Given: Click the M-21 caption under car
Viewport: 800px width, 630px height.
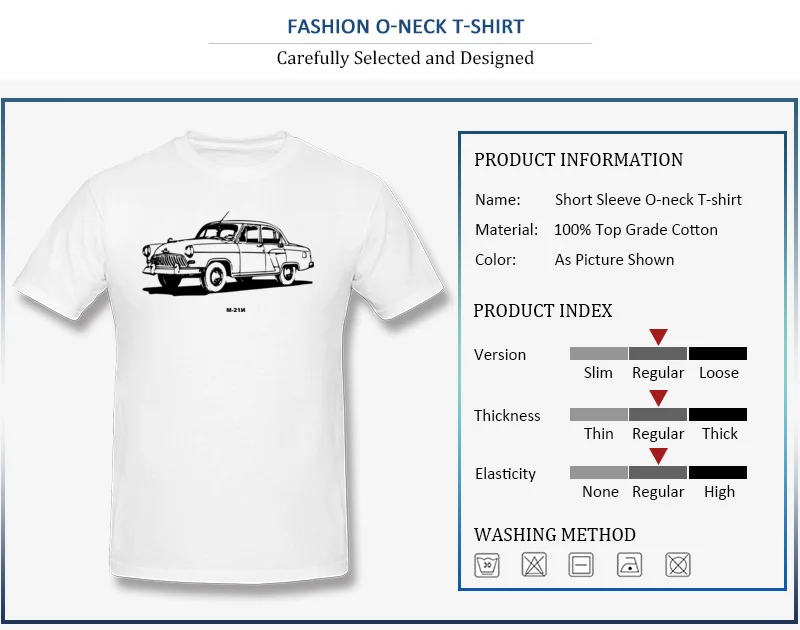Looking at the screenshot, I should click(x=236, y=310).
